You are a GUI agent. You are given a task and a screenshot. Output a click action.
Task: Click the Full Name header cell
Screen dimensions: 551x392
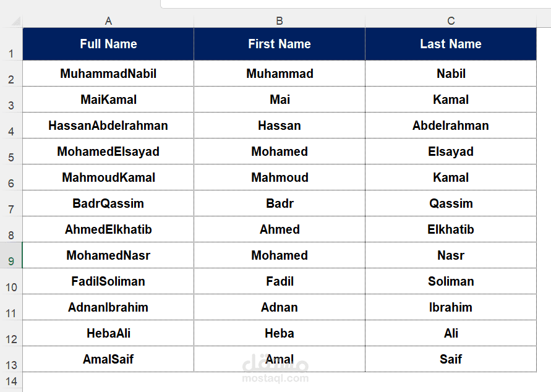click(x=108, y=44)
